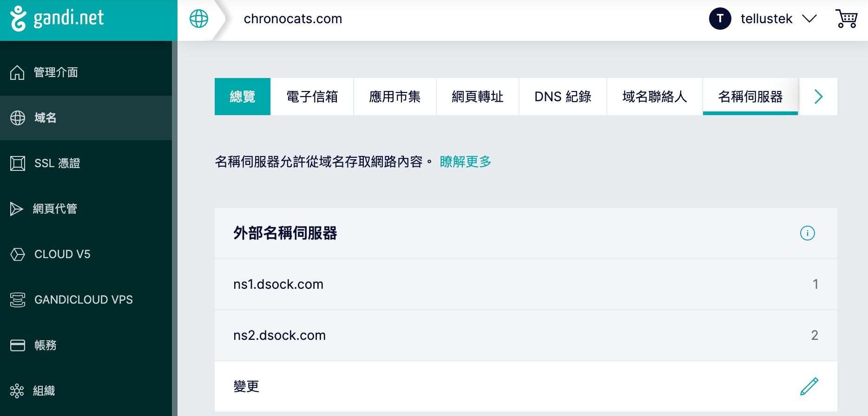Viewport: 868px width, 416px height.
Task: Click the 外部名稱伺服器 heading
Action: coord(285,233)
